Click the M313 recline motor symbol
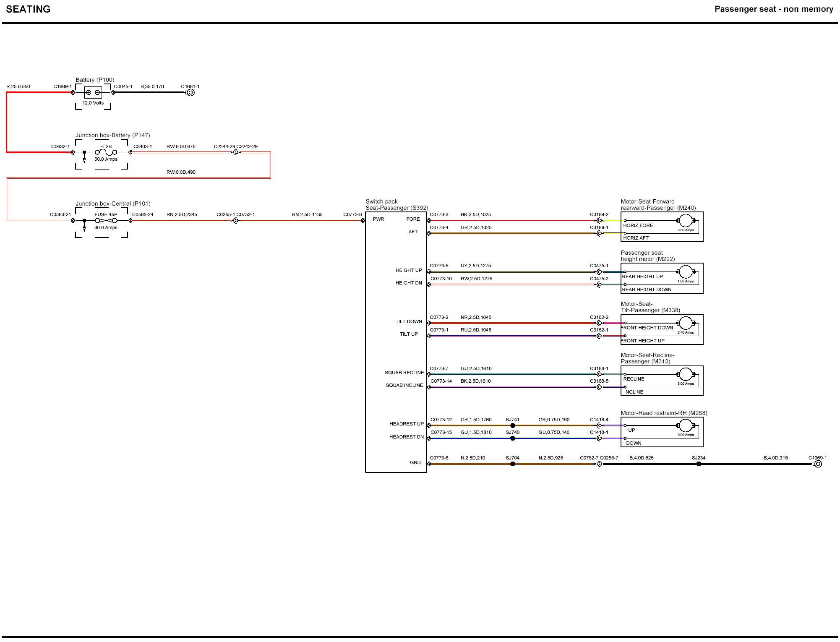 [x=685, y=374]
